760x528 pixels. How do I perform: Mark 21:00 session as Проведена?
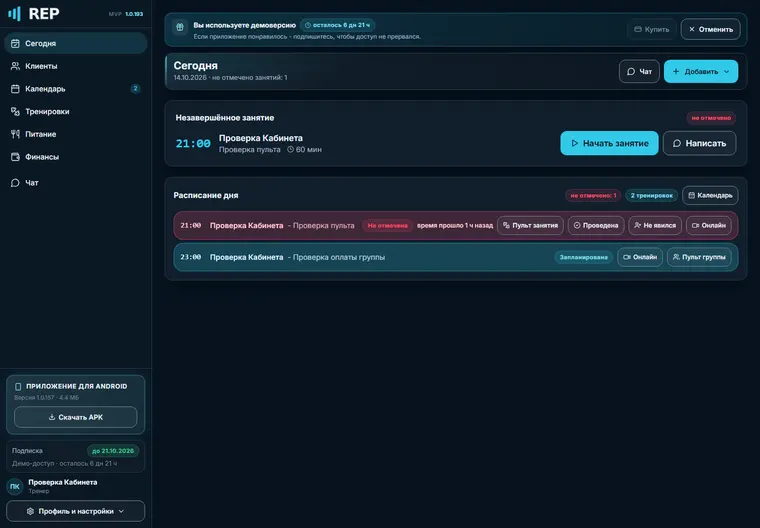coord(596,225)
